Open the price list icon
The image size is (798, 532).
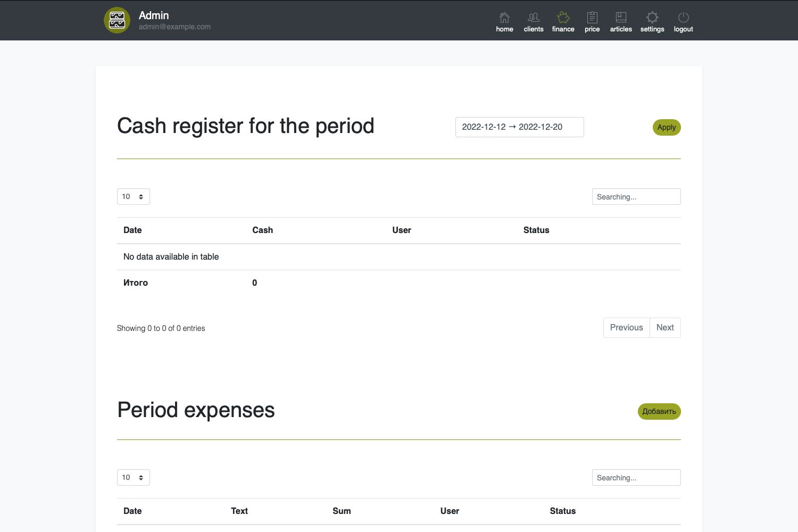pos(592,18)
